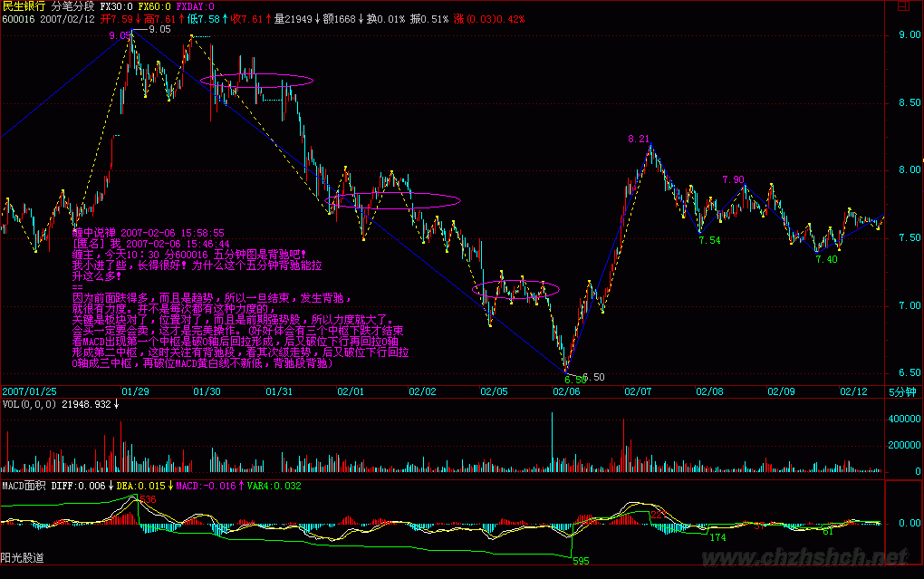Image resolution: width=924 pixels, height=579 pixels.
Task: Select the green 7.54 trough label
Action: tap(709, 240)
